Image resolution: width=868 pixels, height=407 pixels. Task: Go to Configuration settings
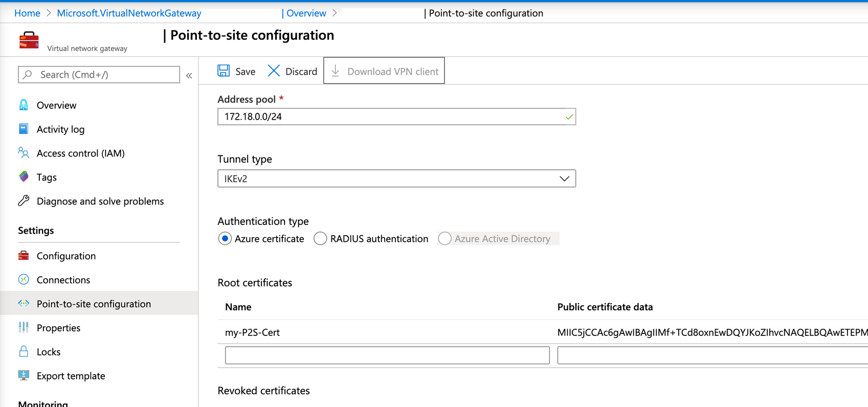click(66, 256)
